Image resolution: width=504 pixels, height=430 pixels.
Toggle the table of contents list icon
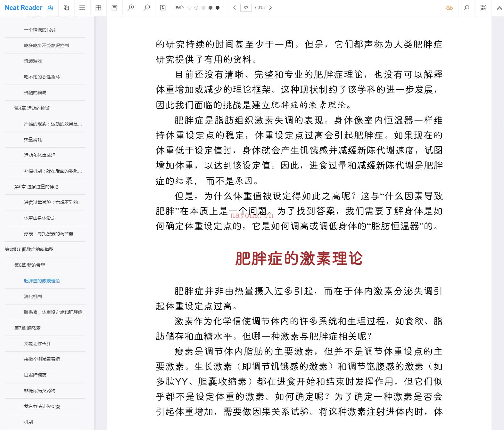[x=82, y=8]
